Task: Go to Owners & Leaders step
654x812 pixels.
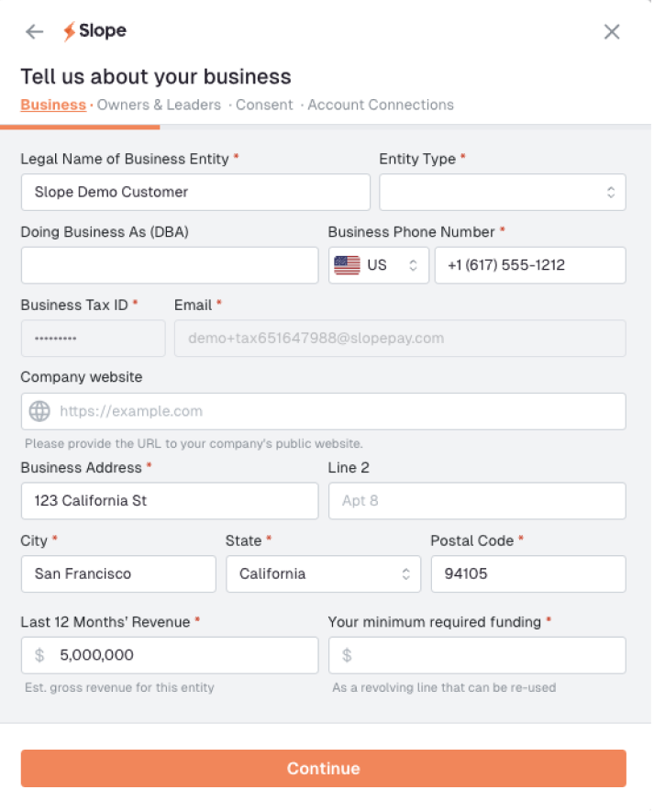Action: pos(159,105)
